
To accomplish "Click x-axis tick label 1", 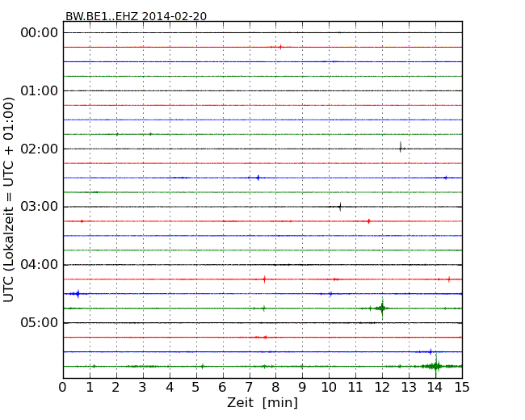I will [x=90, y=387].
